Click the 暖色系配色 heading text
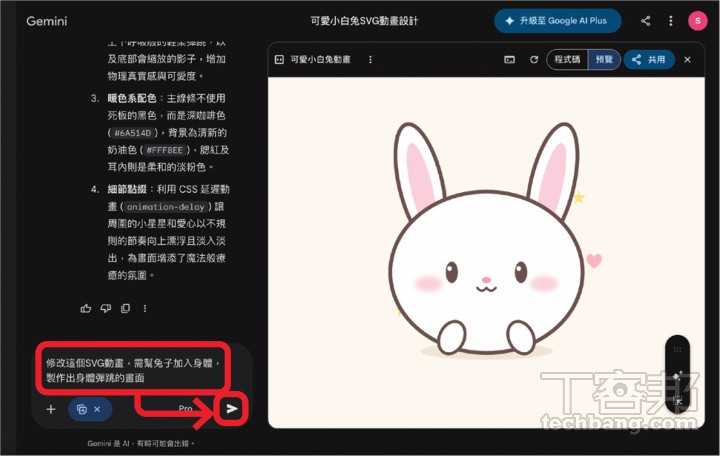This screenshot has height=456, width=720. 132,98
